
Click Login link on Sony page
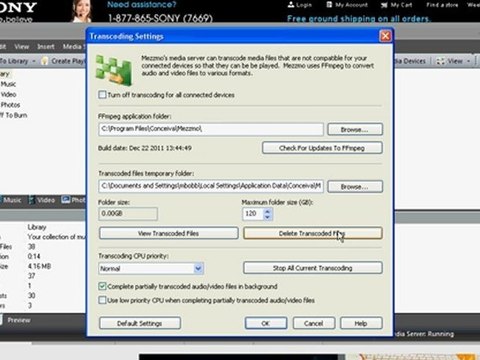(x=303, y=5)
